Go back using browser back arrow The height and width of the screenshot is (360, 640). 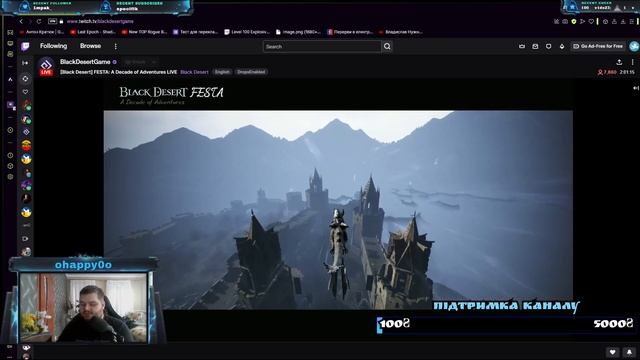click(x=21, y=21)
